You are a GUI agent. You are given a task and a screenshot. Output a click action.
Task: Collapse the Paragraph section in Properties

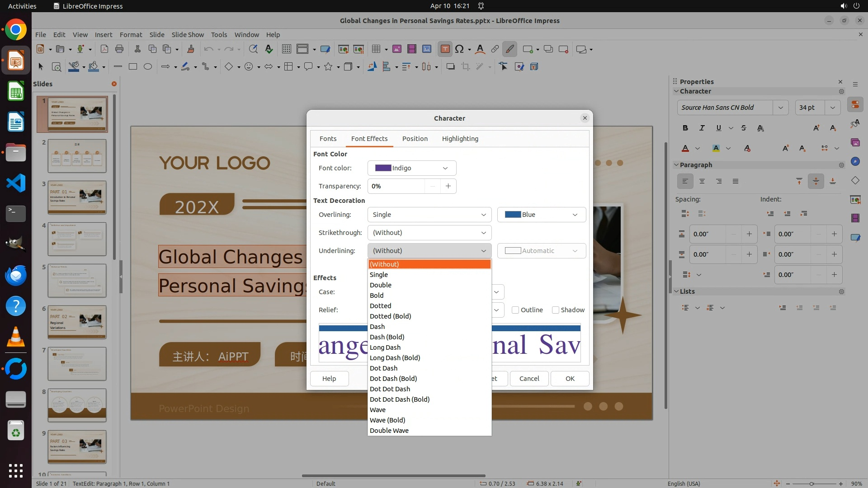[x=676, y=165]
